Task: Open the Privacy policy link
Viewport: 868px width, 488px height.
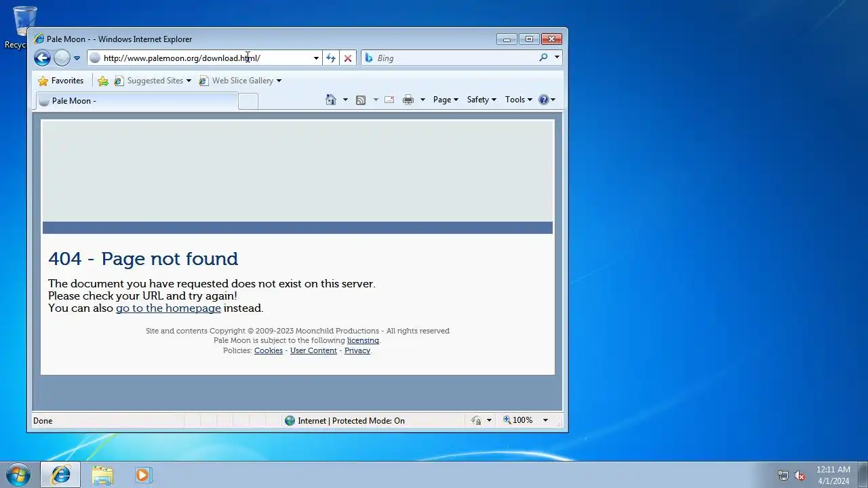Action: click(x=357, y=350)
